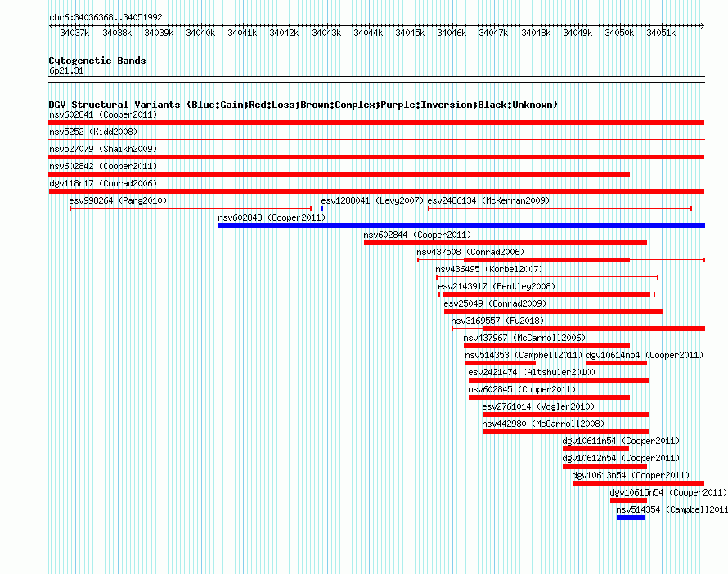Click the red nsv514353 loss bar
The width and height of the screenshot is (728, 574).
click(501, 363)
